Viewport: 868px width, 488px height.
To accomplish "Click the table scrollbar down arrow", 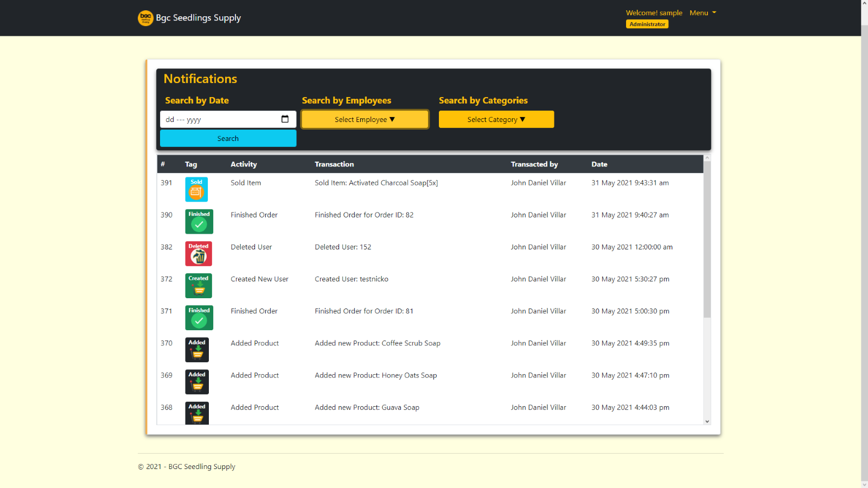I will (707, 421).
